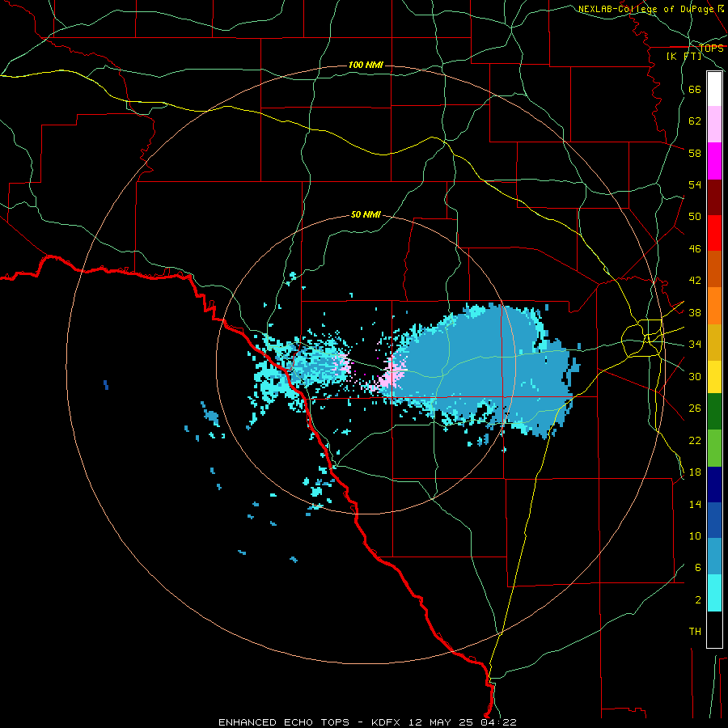Click the light green legend swatch
The width and height of the screenshot is (728, 728).
714,448
